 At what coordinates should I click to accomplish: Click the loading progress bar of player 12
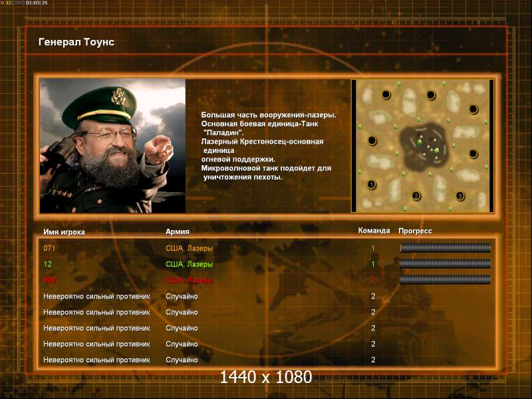[x=445, y=264]
